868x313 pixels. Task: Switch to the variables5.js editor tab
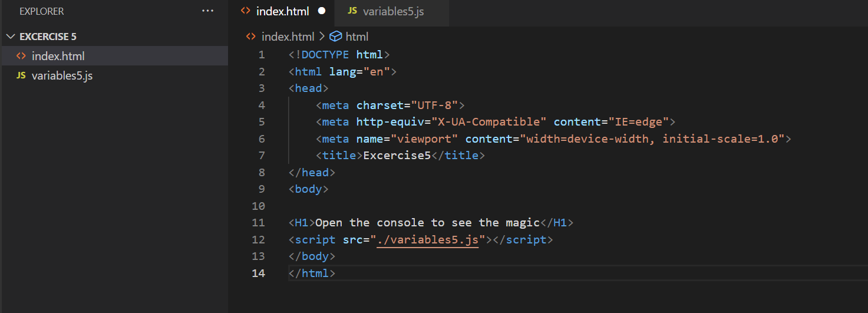point(393,11)
